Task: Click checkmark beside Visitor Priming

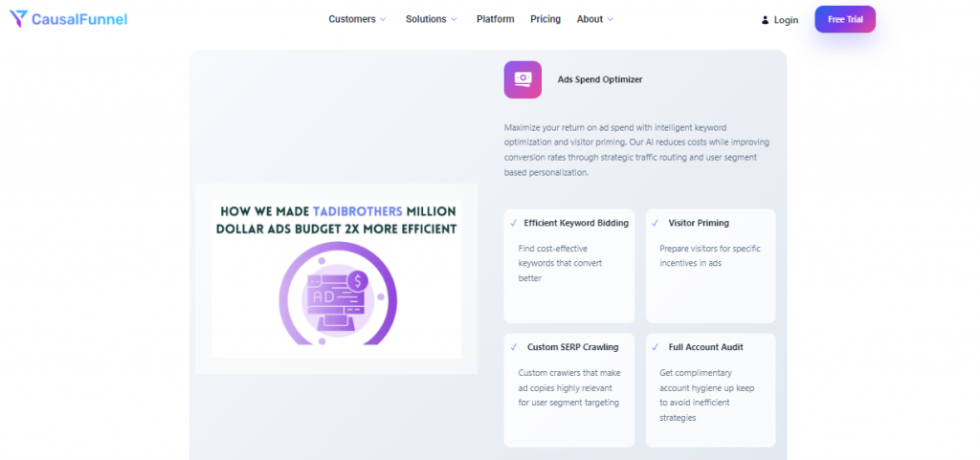Action: (x=655, y=223)
